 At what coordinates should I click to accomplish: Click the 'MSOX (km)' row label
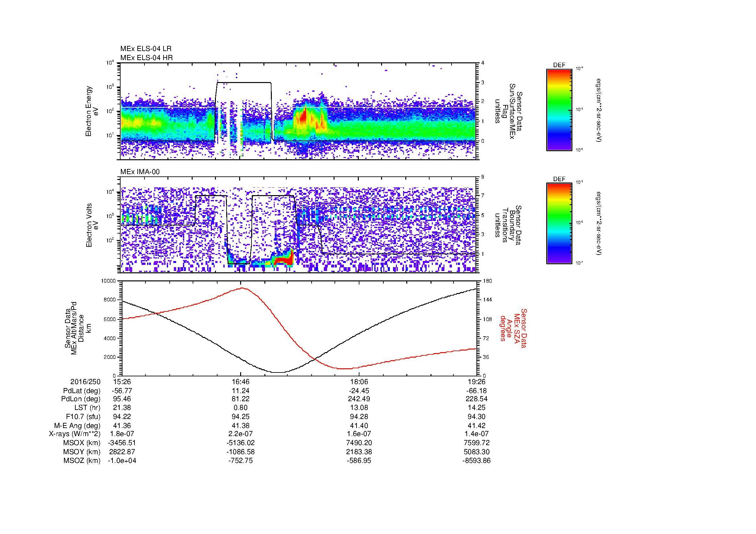pos(82,443)
